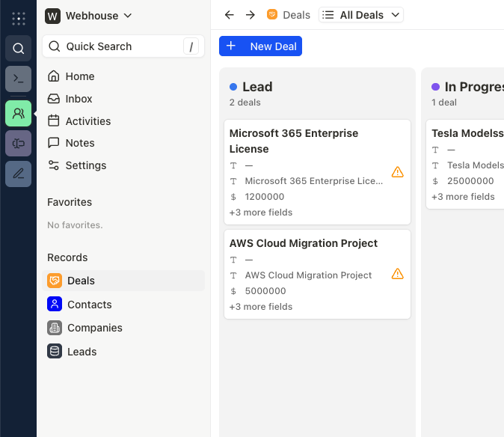The image size is (504, 437).
Task: Click the Favorites section heading
Action: point(70,202)
